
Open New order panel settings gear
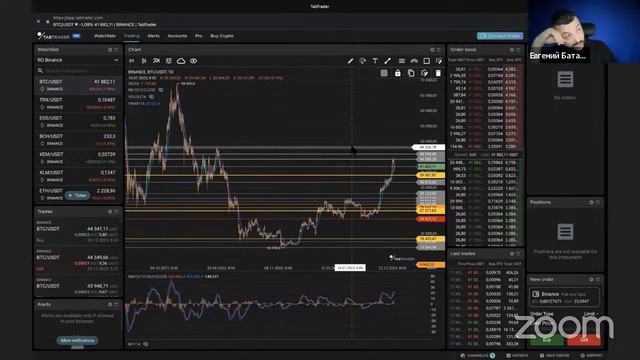(591, 280)
